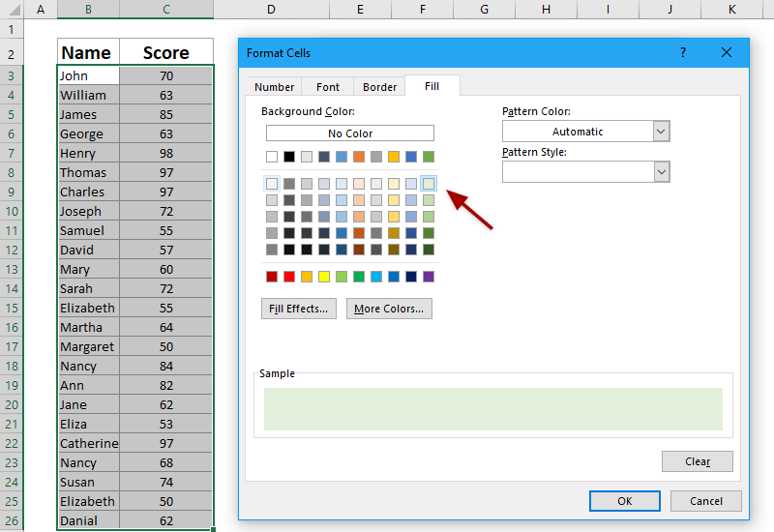Screen dimensions: 774x532
Task: Click the Fill Effects button
Action: 299,309
